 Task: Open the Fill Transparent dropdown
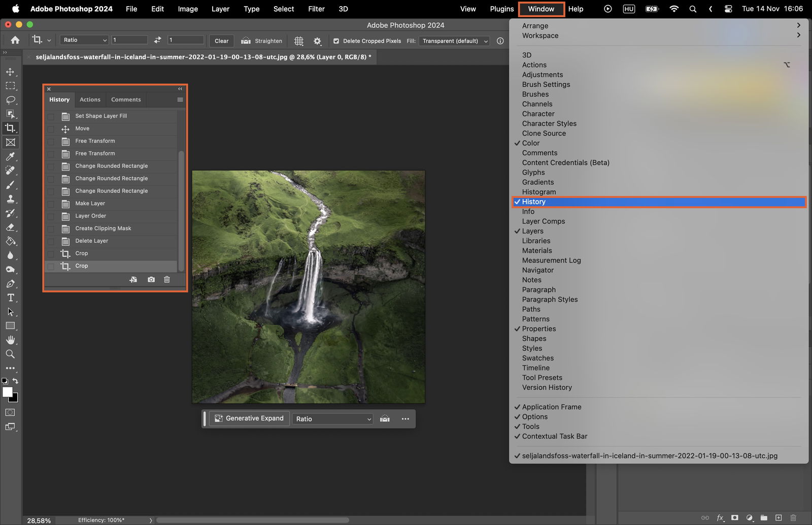[454, 41]
